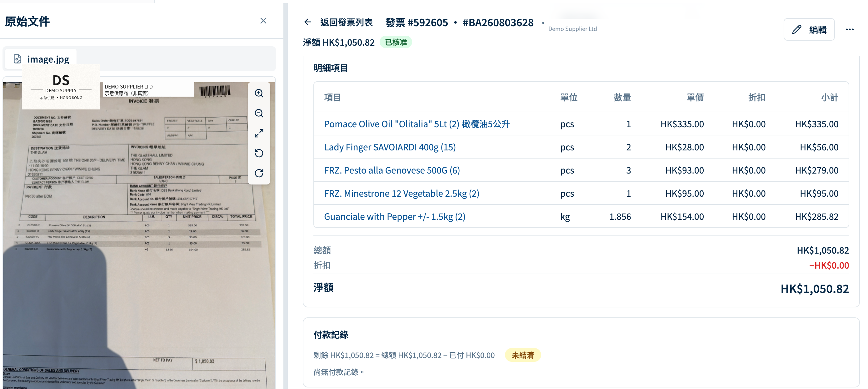
Task: Click the 付款記錄 section heading
Action: pyautogui.click(x=331, y=335)
